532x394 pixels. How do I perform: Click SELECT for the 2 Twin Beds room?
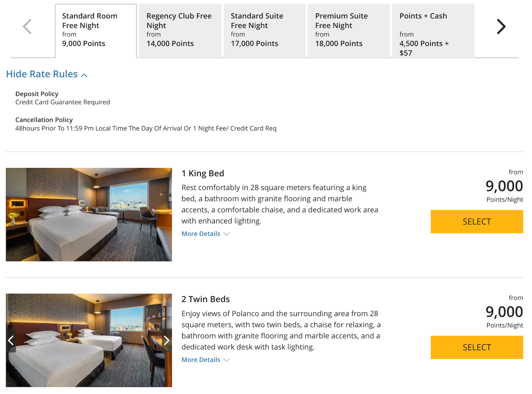click(476, 347)
